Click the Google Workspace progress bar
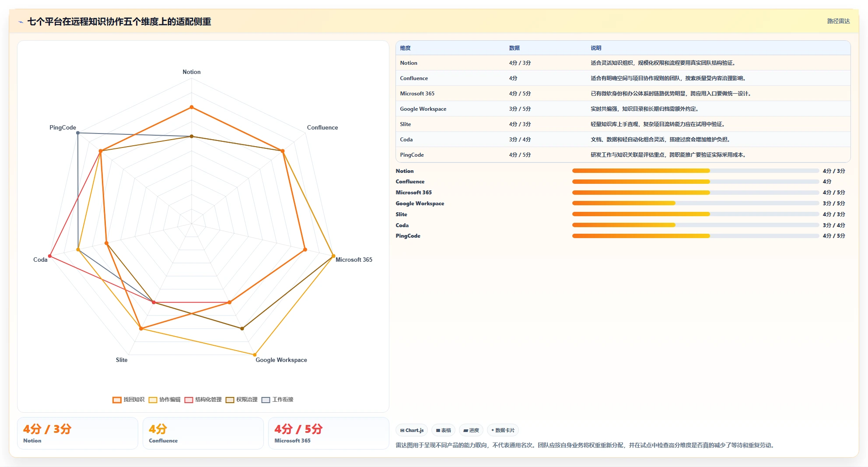 click(696, 203)
